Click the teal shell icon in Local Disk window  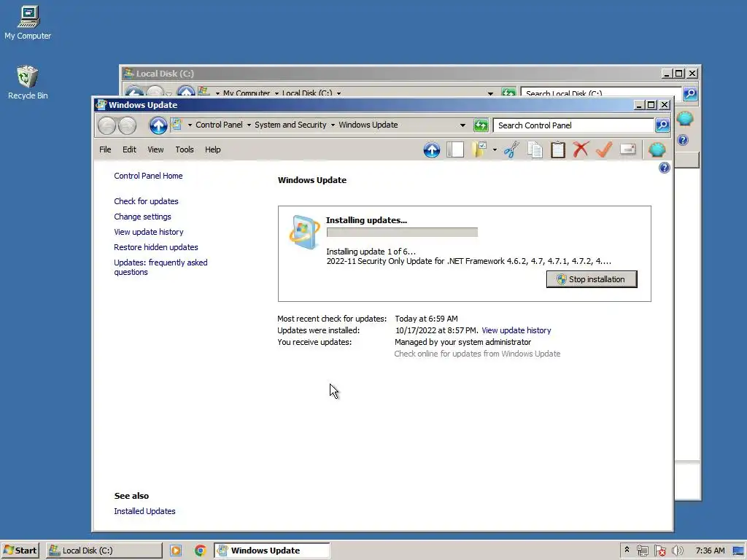pyautogui.click(x=684, y=119)
